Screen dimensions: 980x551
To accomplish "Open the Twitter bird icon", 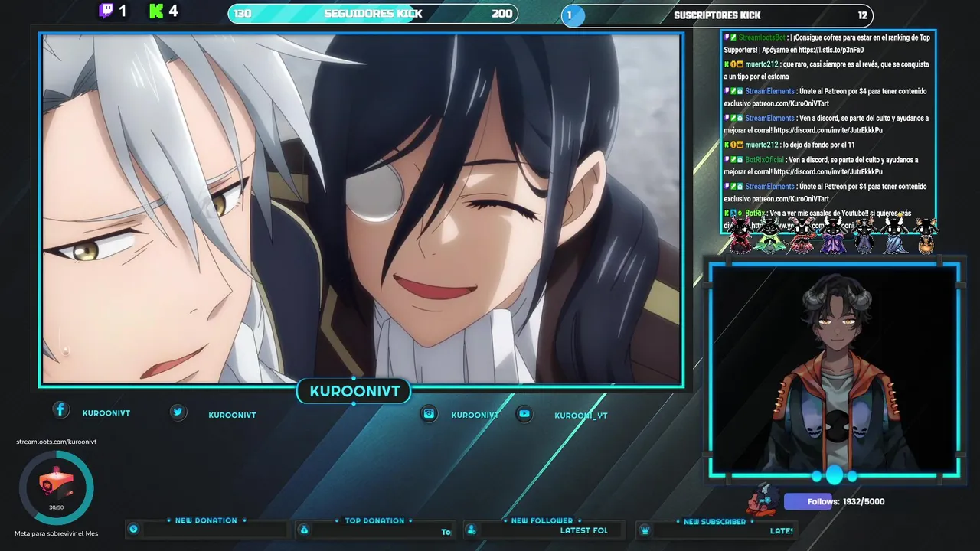I will (178, 412).
